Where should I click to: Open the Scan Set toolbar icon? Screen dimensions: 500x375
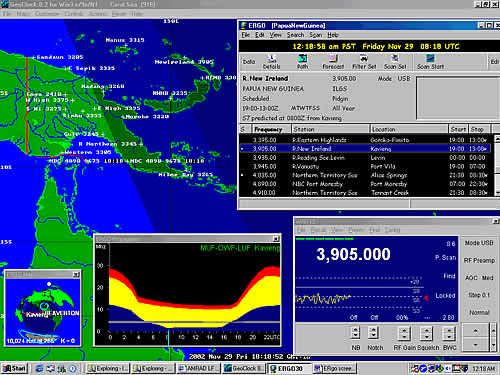click(x=395, y=62)
